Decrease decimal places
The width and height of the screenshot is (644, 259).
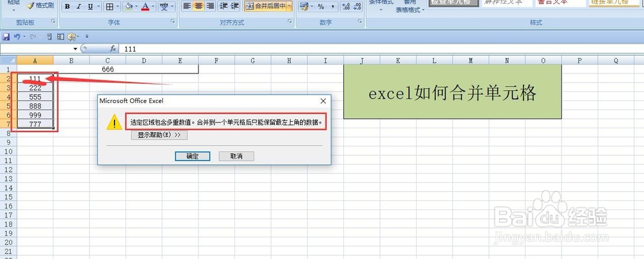pyautogui.click(x=357, y=6)
